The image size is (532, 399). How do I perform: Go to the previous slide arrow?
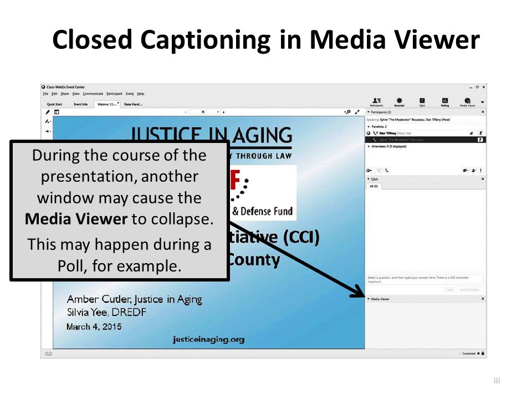(186, 112)
